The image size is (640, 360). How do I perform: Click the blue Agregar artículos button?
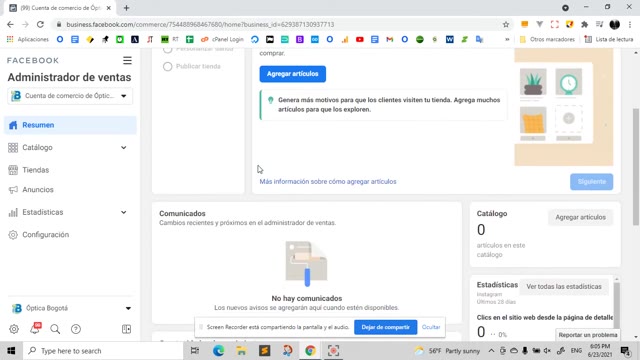pyautogui.click(x=293, y=74)
